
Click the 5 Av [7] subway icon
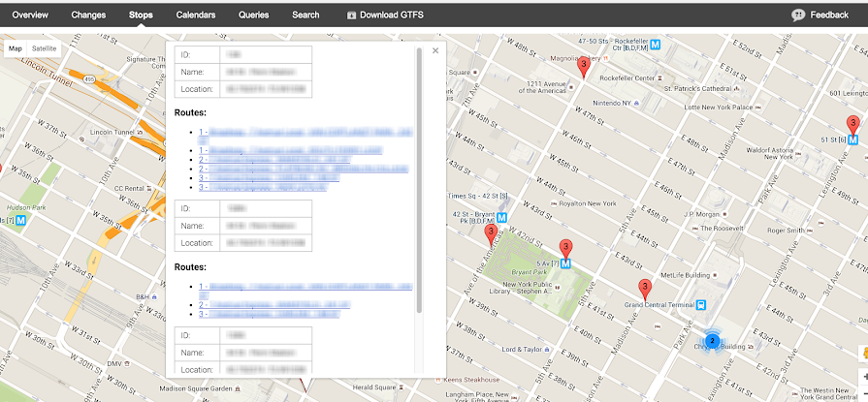[x=565, y=263]
